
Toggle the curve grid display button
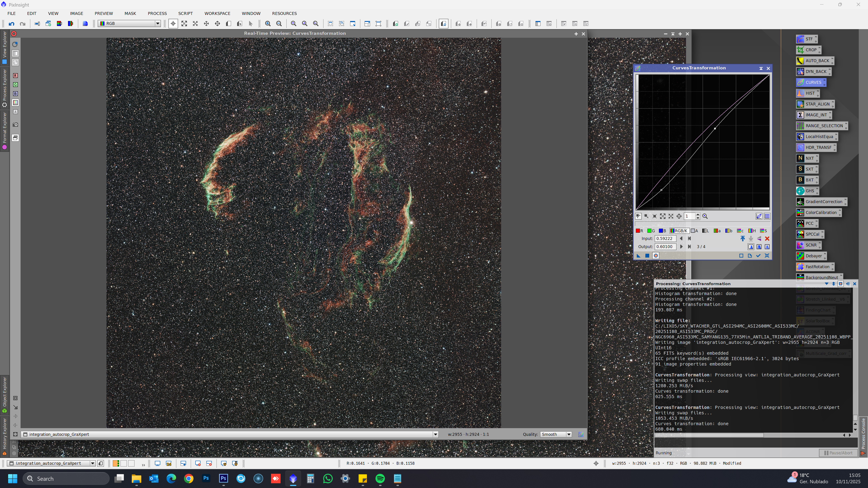[x=767, y=216]
